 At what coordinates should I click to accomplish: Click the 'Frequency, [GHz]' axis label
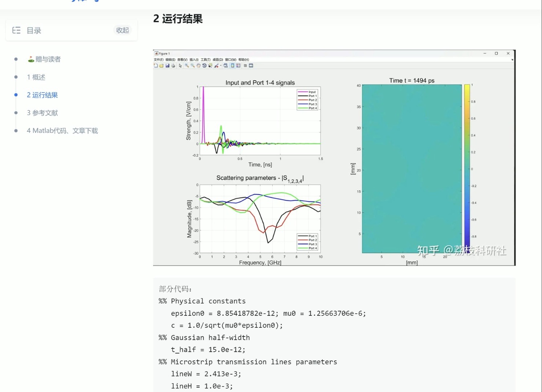coord(260,262)
